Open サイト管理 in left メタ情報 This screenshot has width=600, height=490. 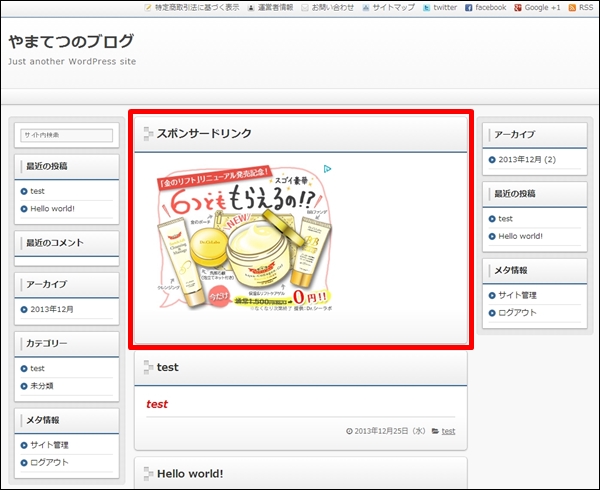point(49,445)
